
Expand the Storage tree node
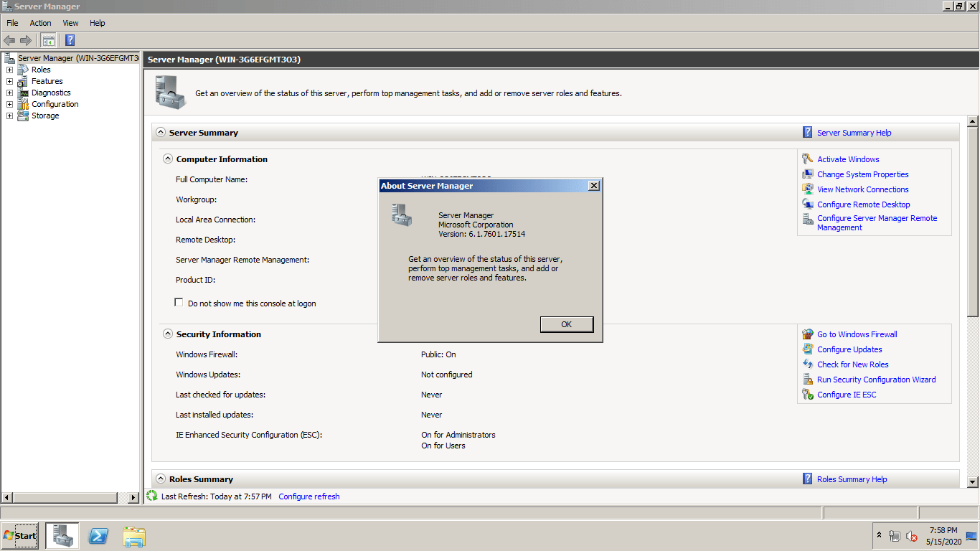[9, 116]
